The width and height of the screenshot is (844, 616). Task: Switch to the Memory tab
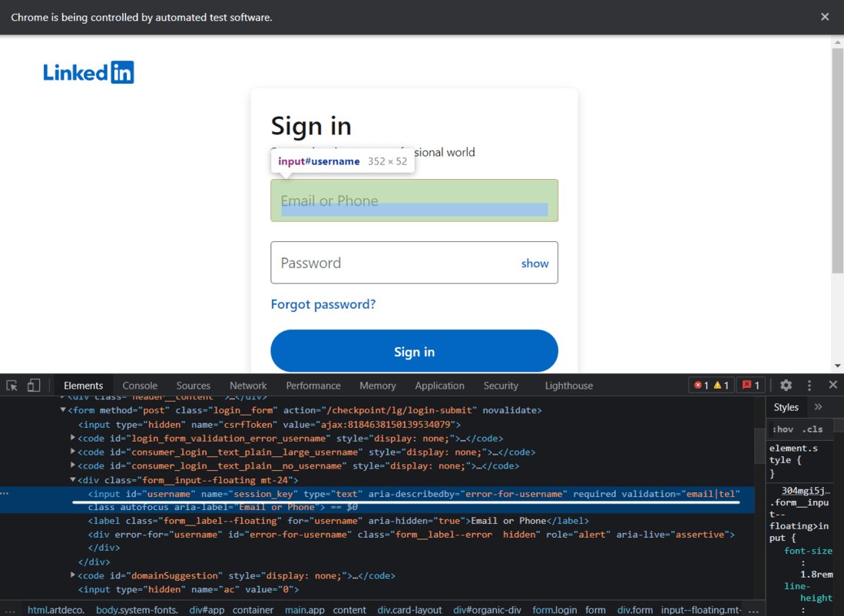click(x=377, y=386)
